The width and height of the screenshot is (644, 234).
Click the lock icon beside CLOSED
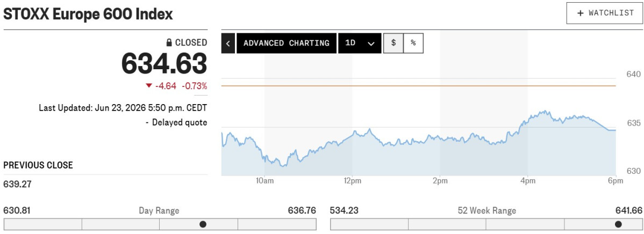click(x=169, y=42)
